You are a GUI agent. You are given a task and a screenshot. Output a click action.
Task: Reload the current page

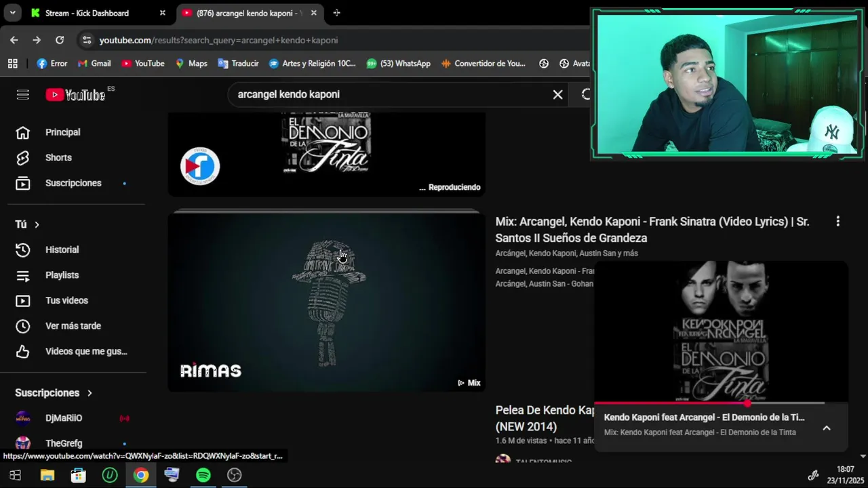point(60,40)
